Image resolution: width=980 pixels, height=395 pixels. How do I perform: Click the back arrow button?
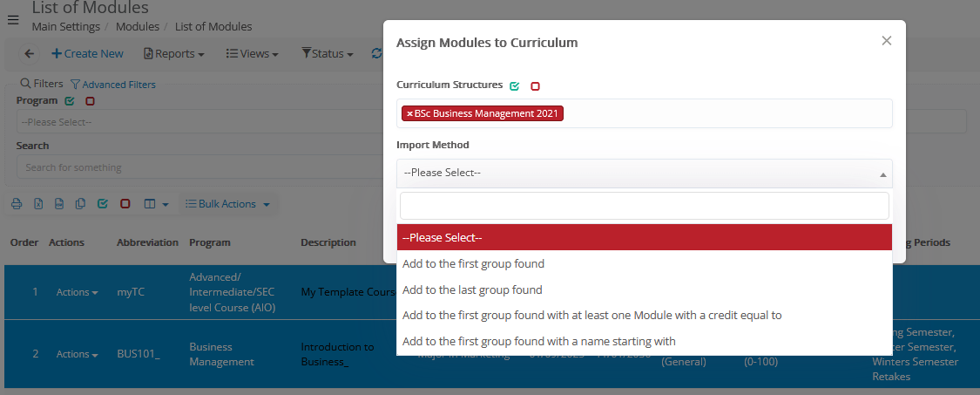30,54
